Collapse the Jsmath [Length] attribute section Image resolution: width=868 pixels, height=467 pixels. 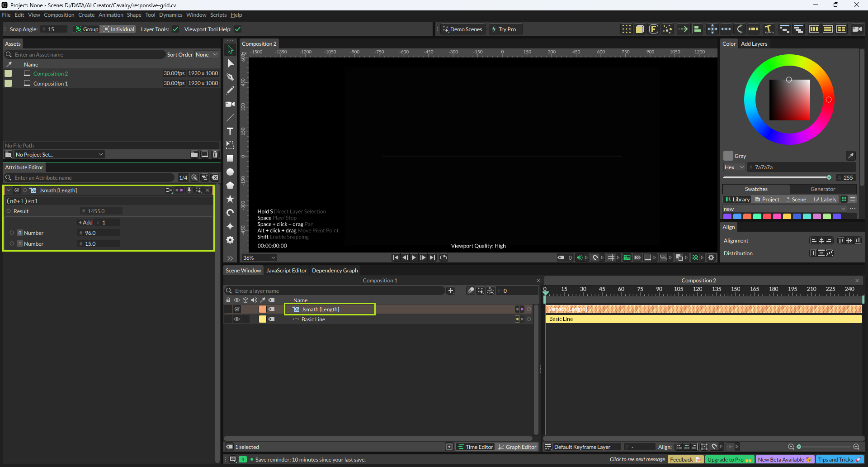pos(9,191)
